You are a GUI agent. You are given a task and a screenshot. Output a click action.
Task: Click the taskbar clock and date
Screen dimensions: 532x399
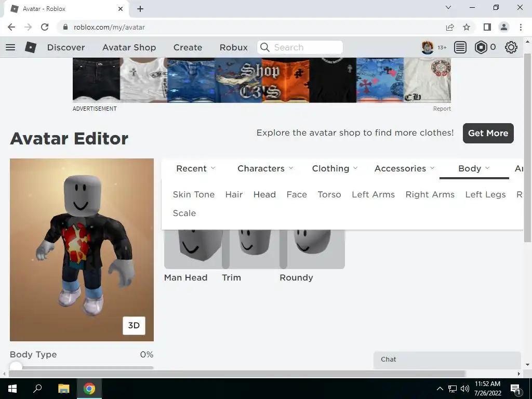click(487, 389)
